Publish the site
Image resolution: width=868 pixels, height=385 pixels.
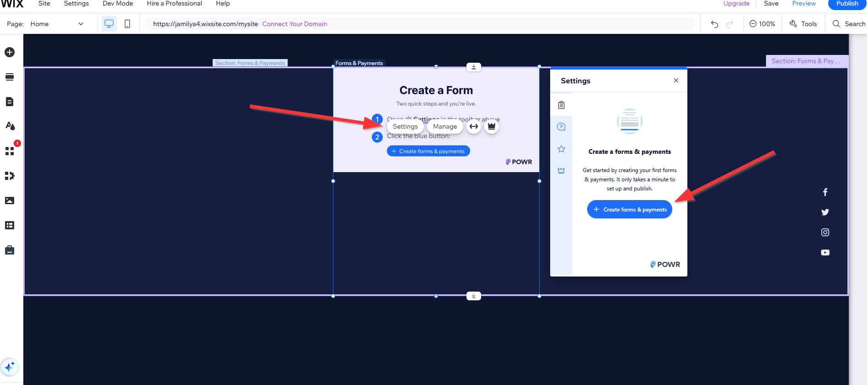[x=847, y=4]
